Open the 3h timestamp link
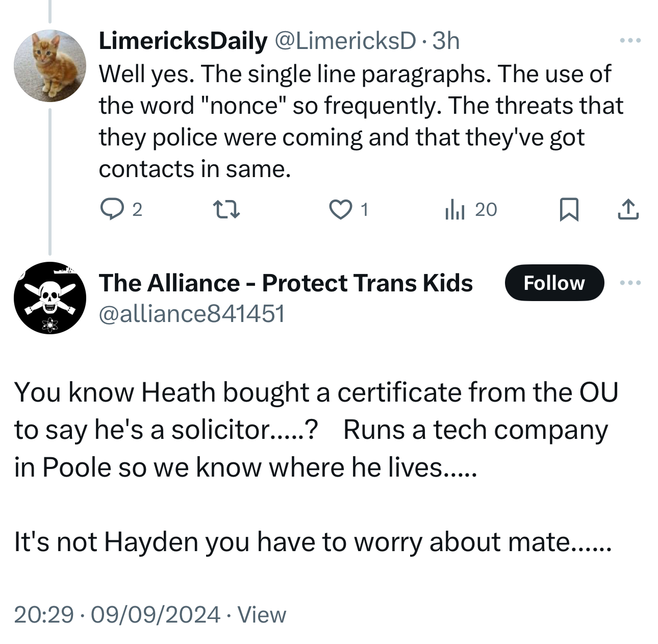Image resolution: width=658 pixels, height=644 pixels. (446, 41)
